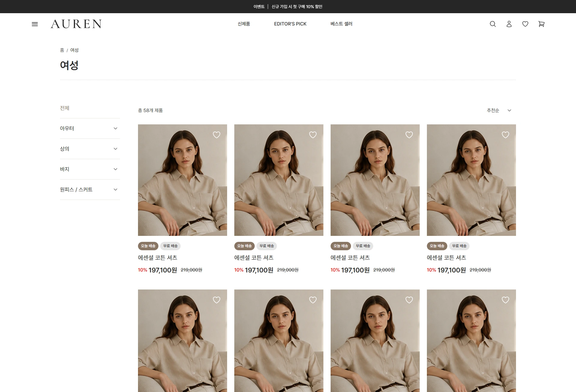Expand the 원피스 / 스커트 category
Screen dimensions: 576x392
90,190
